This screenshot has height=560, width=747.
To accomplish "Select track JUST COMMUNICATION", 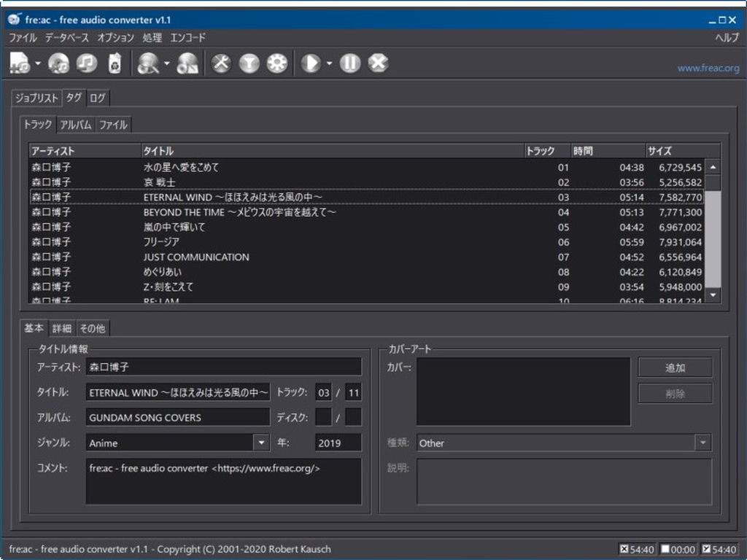I will click(367, 257).
